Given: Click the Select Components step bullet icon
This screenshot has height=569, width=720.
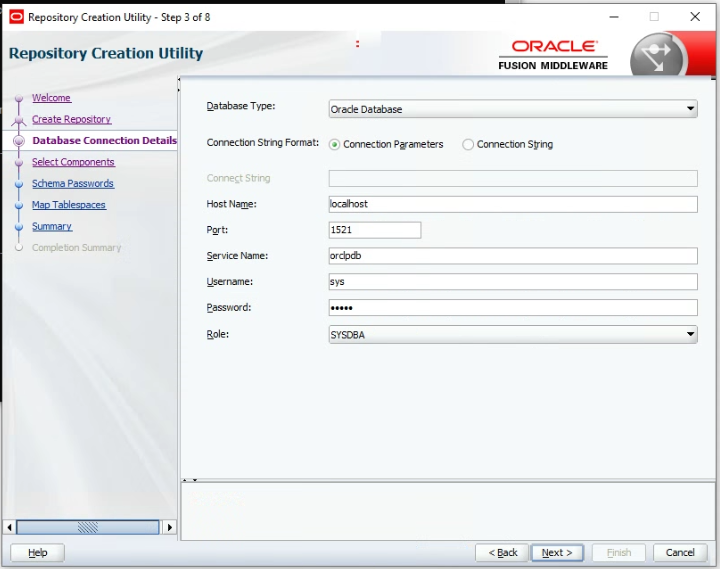Looking at the screenshot, I should [x=19, y=163].
